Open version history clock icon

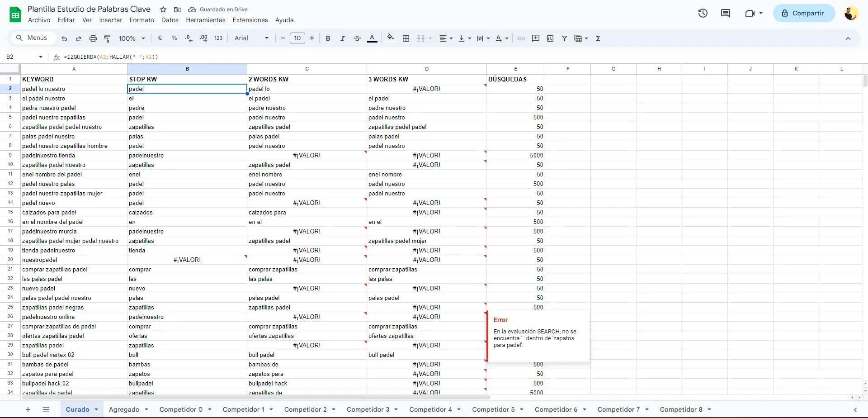pos(703,13)
